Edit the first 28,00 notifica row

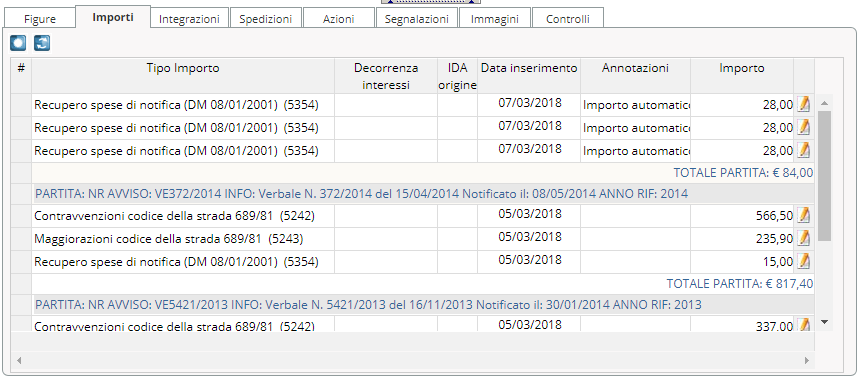point(804,104)
